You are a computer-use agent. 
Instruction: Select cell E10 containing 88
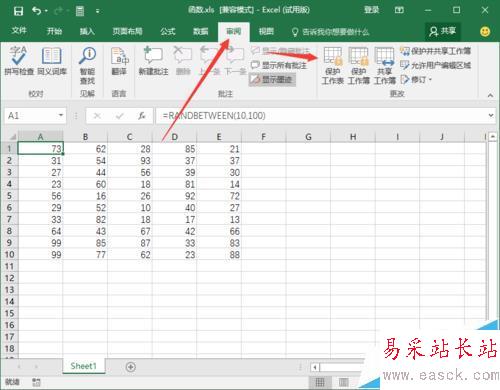[x=219, y=255]
